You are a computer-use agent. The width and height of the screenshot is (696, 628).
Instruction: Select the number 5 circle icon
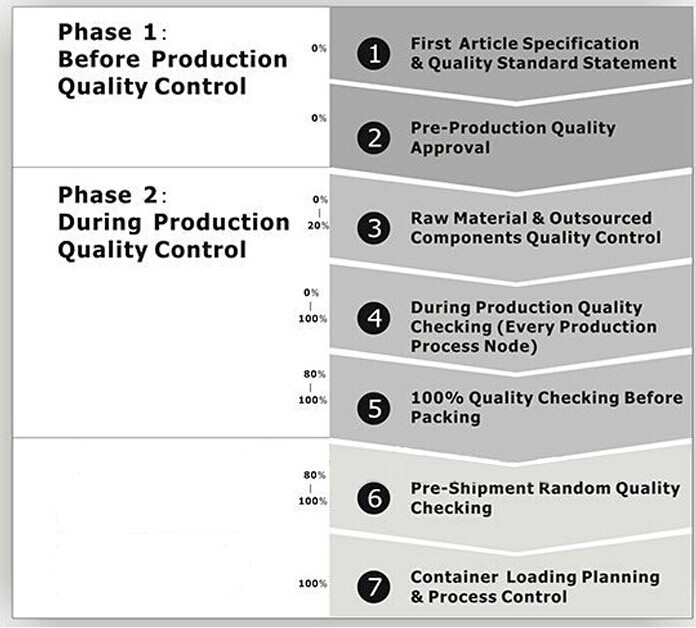[x=374, y=408]
